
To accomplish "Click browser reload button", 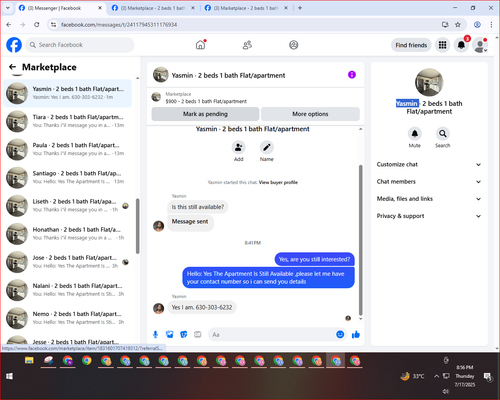I will click(x=37, y=25).
